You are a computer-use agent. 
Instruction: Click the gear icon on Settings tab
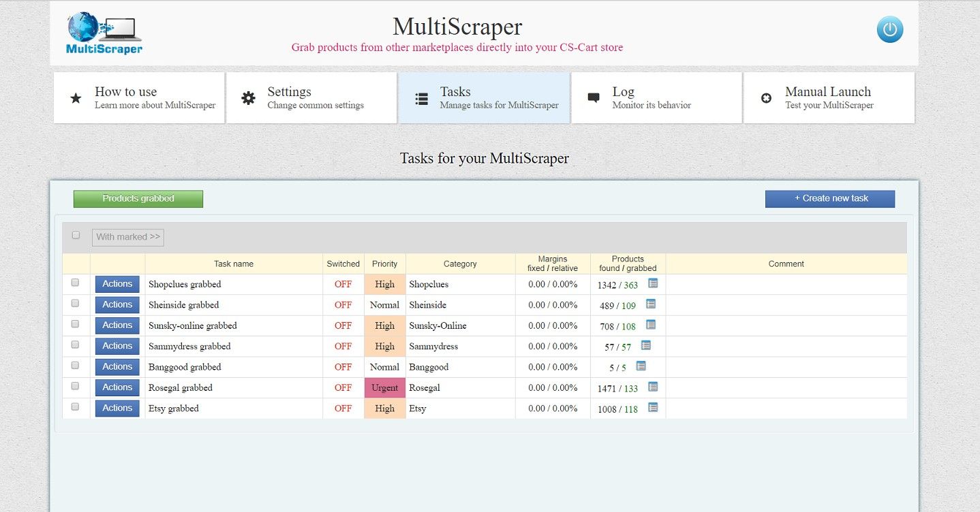pos(249,99)
